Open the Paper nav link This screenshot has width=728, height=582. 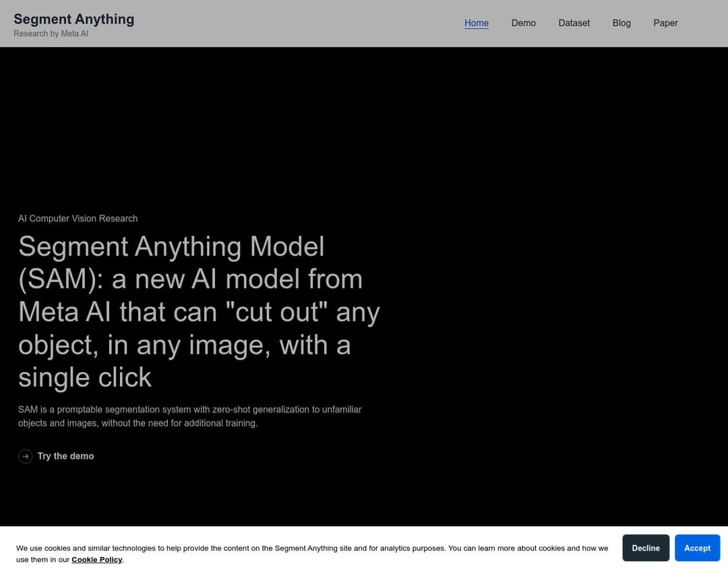(x=665, y=23)
